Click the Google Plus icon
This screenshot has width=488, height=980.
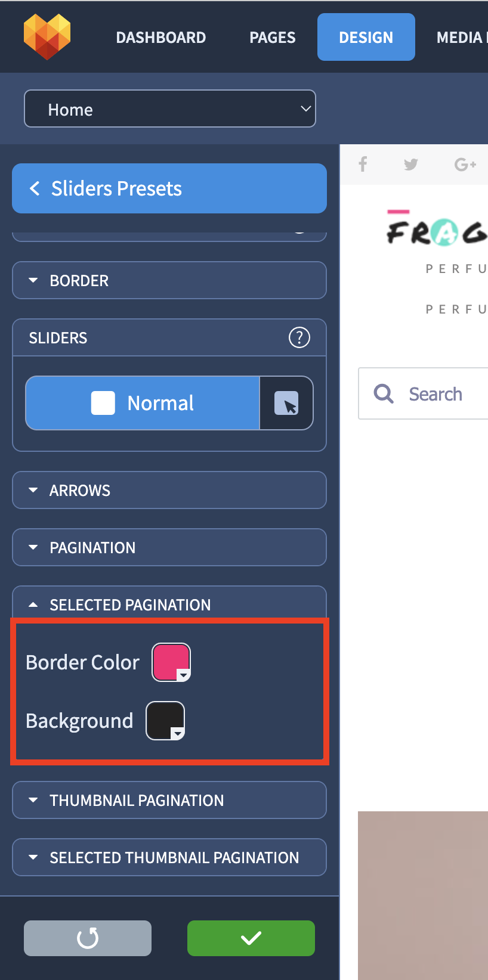[465, 164]
